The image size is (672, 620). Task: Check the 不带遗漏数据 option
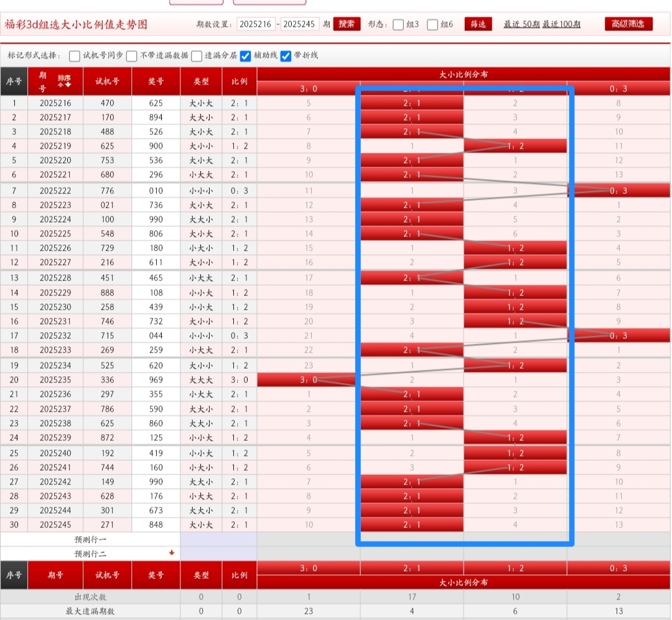point(132,56)
